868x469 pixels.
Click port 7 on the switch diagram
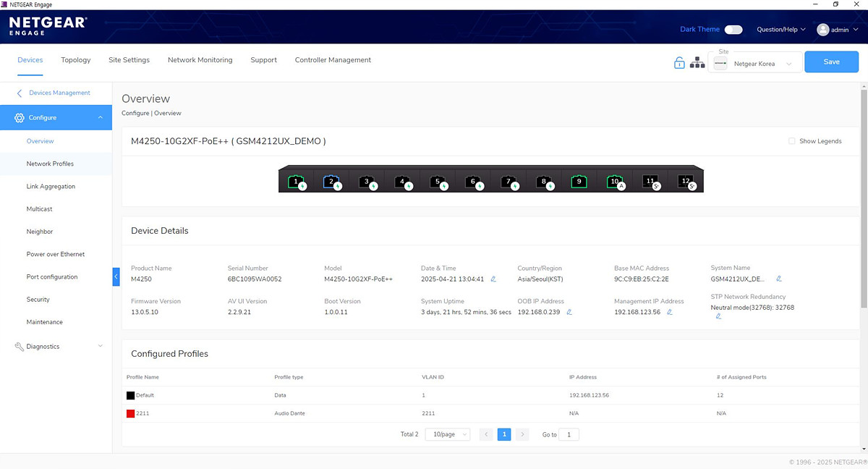pos(509,181)
